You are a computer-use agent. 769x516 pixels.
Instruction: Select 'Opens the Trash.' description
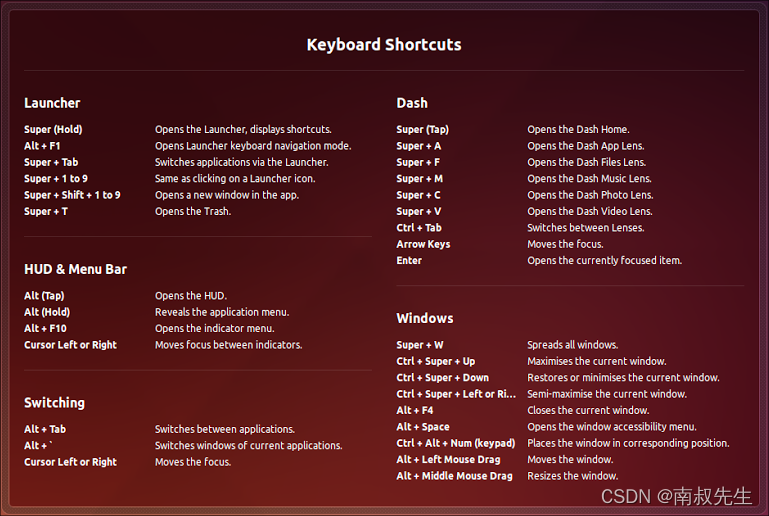coord(193,211)
